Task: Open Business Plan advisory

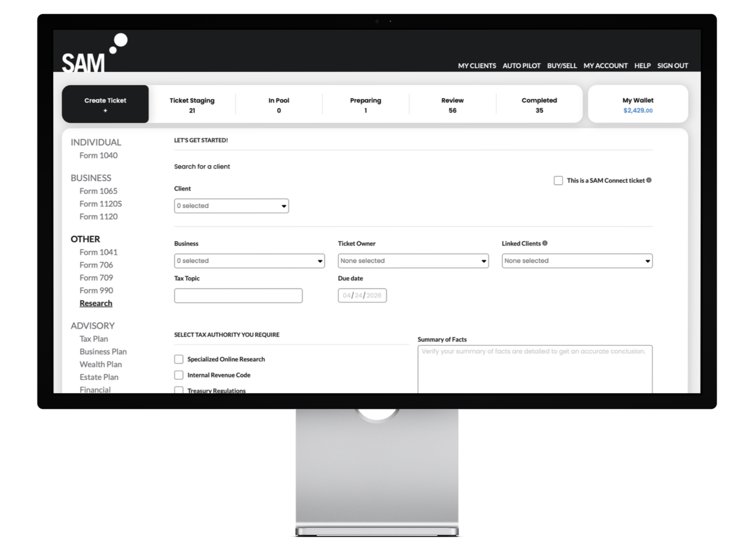Action: click(103, 352)
